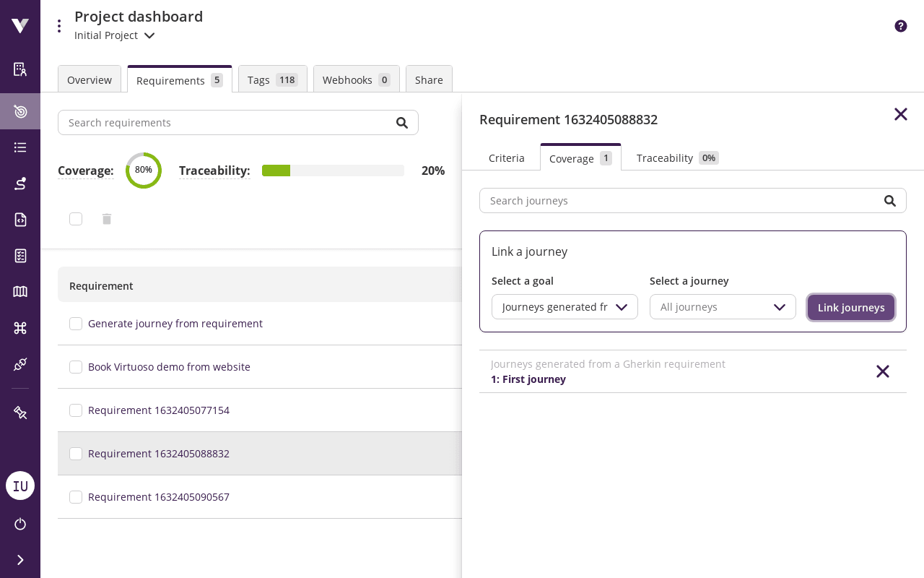Open the Tags tab showing 118

pyautogui.click(x=272, y=79)
